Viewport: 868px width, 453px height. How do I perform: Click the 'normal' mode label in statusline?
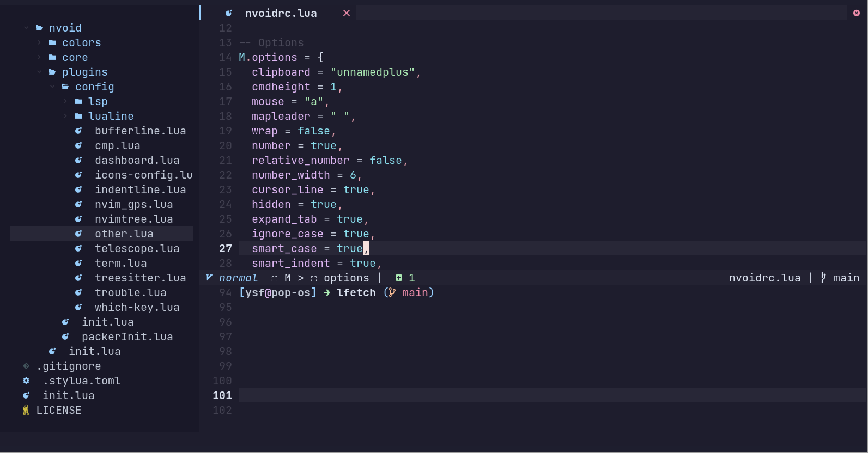coord(238,278)
